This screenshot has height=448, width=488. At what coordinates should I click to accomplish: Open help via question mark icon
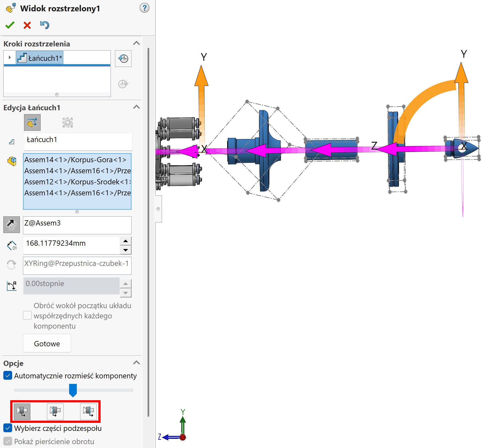144,8
